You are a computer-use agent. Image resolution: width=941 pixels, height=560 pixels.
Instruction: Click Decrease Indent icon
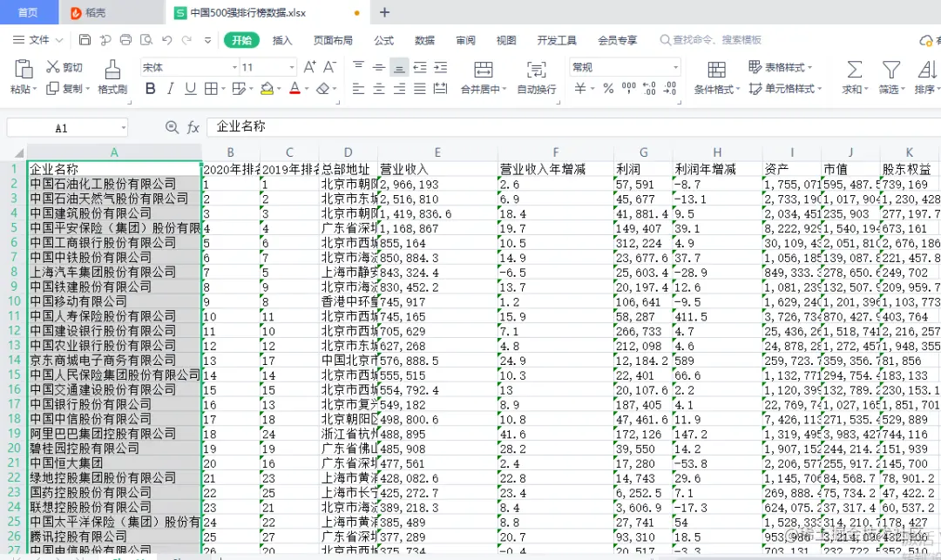pos(420,67)
